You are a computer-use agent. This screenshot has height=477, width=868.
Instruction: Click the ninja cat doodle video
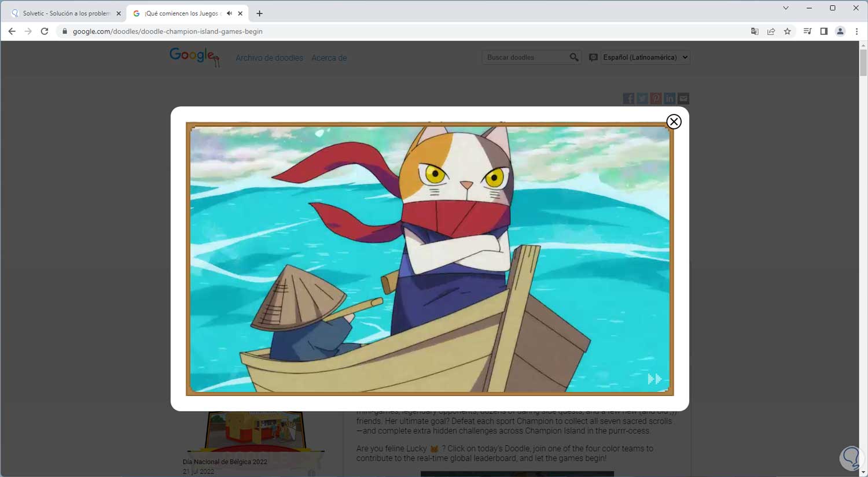pyautogui.click(x=430, y=259)
